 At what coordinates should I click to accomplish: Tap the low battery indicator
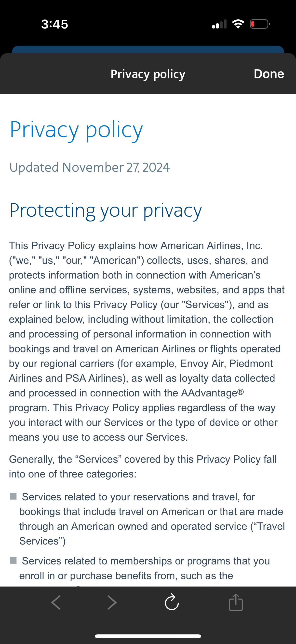coord(259,24)
